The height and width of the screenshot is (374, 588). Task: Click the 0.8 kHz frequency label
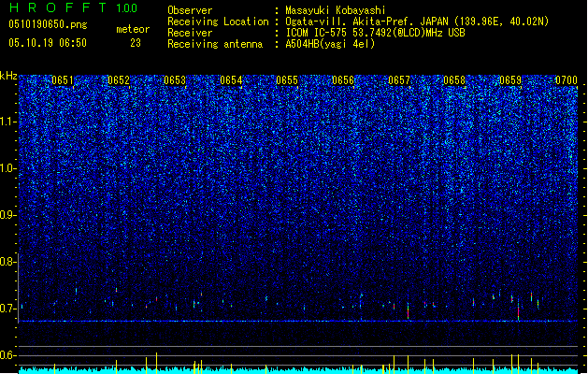8,262
